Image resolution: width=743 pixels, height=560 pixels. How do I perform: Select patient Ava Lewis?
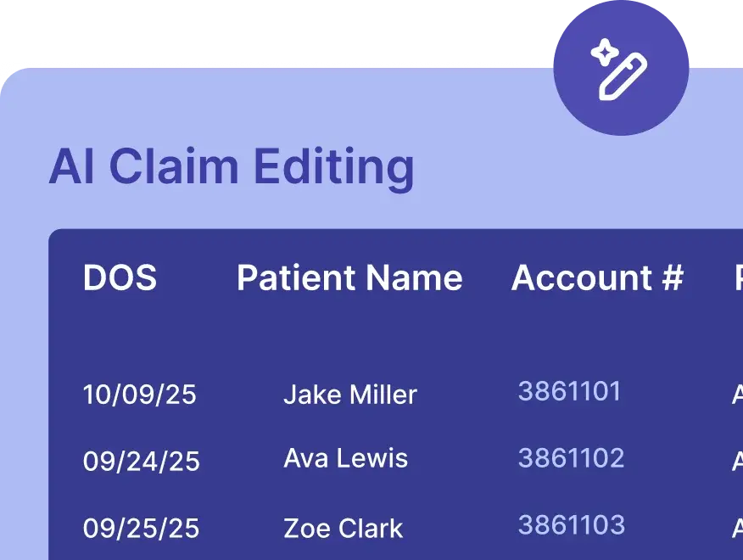pos(345,459)
